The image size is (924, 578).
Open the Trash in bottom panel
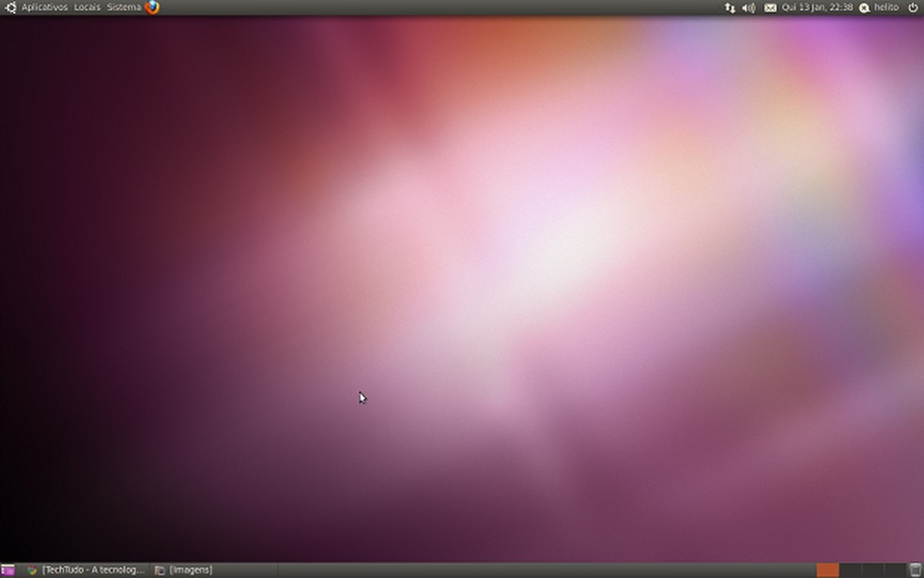pyautogui.click(x=916, y=570)
